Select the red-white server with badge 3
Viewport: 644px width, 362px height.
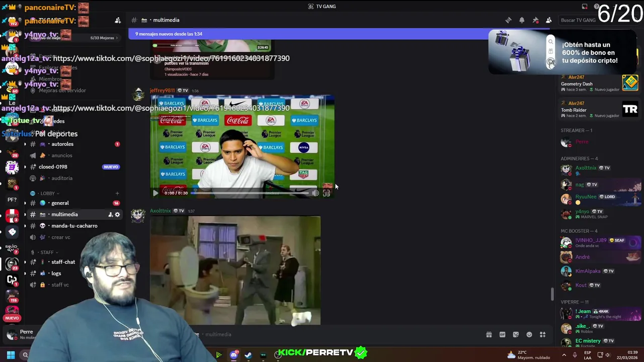coord(12,216)
